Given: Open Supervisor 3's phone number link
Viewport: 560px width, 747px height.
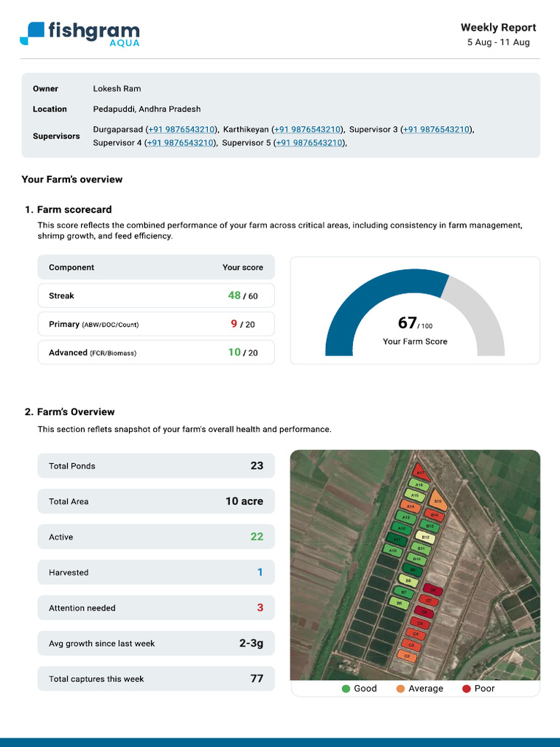Looking at the screenshot, I should [436, 130].
